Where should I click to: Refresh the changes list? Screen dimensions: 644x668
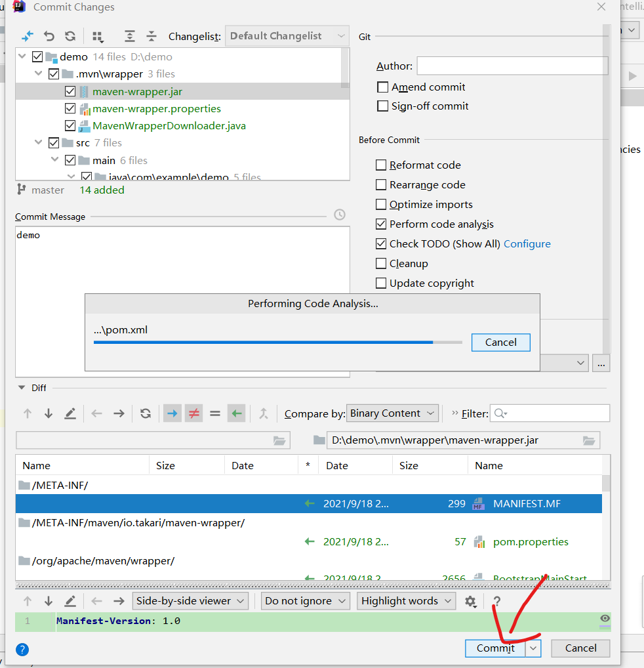(70, 37)
